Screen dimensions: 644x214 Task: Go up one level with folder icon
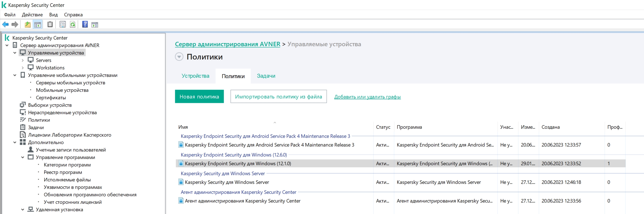[27, 25]
